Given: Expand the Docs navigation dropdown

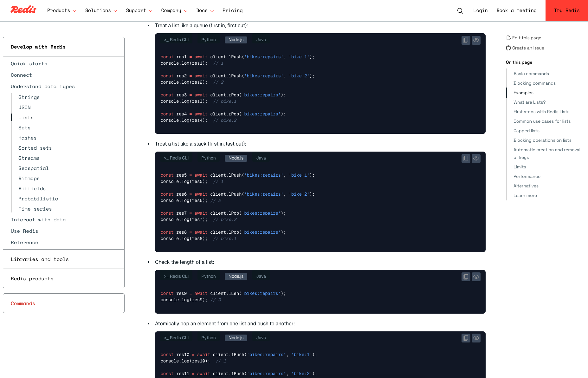Looking at the screenshot, I should tap(205, 10).
